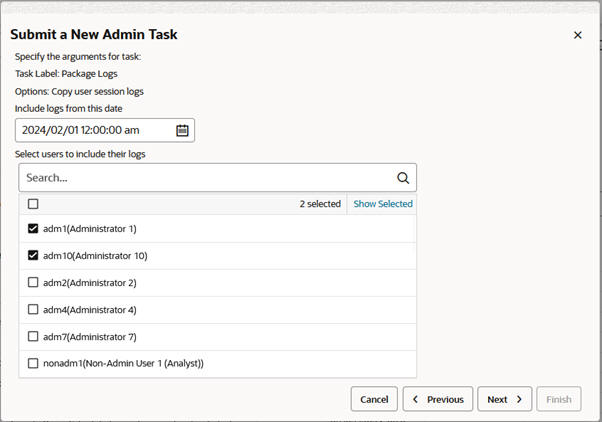Select the adm2(Administrator 2) row label
This screenshot has width=602, height=422.
[90, 283]
